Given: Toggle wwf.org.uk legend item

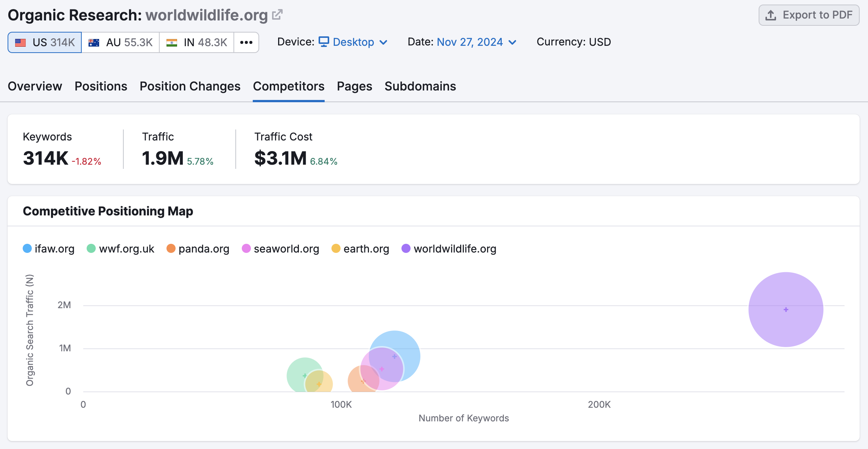Looking at the screenshot, I should (x=121, y=249).
